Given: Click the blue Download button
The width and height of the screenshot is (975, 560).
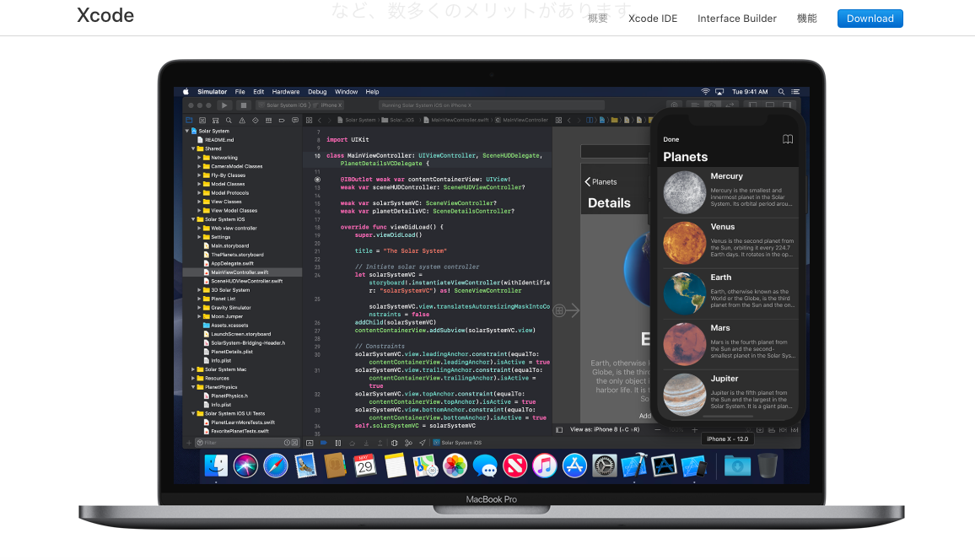Looking at the screenshot, I should coord(870,19).
